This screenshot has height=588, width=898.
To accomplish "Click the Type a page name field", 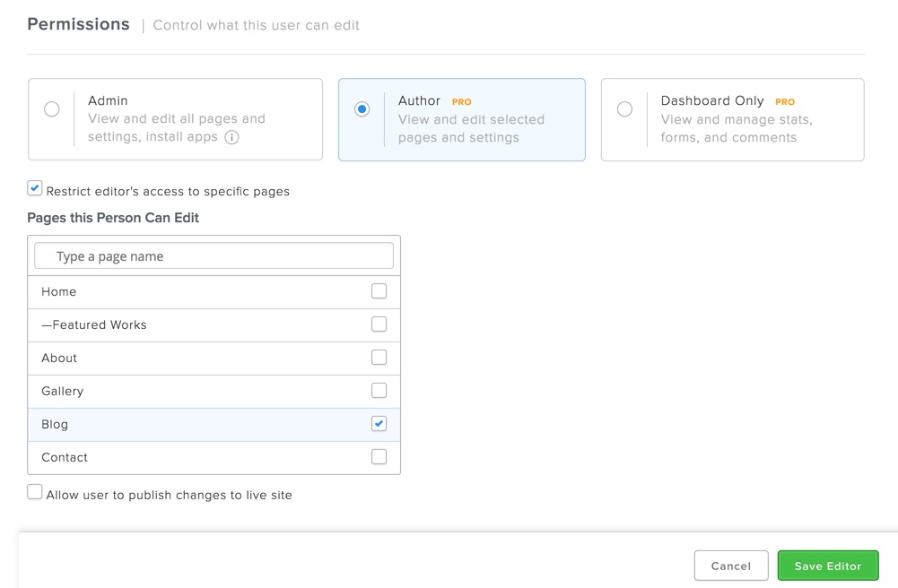I will coord(214,256).
